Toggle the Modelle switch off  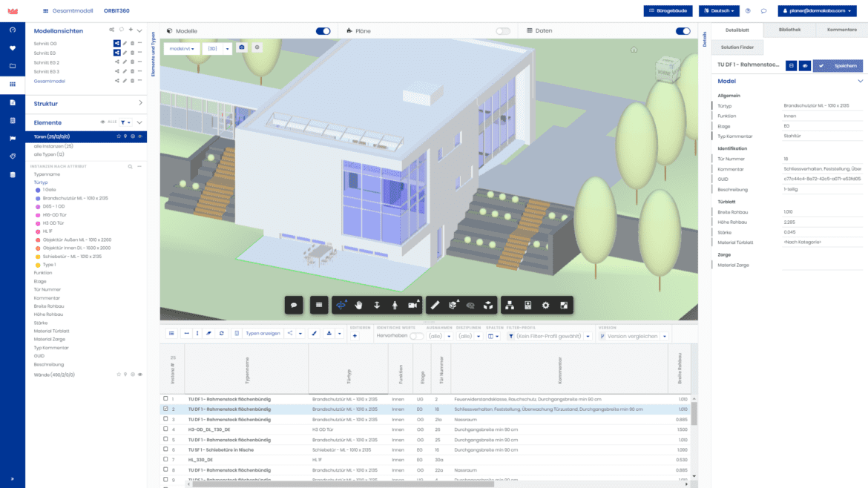coord(323,31)
